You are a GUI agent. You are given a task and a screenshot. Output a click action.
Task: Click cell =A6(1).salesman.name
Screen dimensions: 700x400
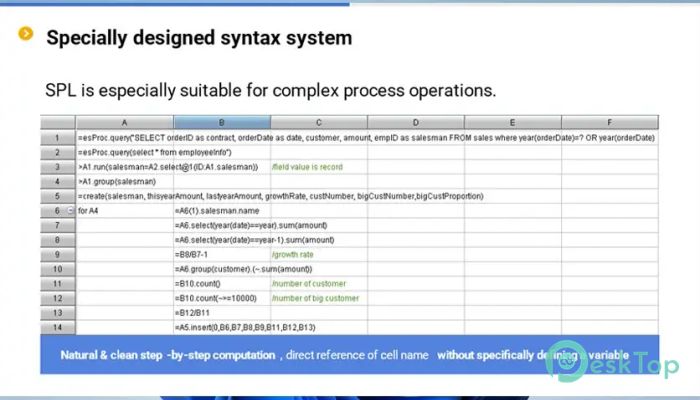point(217,211)
